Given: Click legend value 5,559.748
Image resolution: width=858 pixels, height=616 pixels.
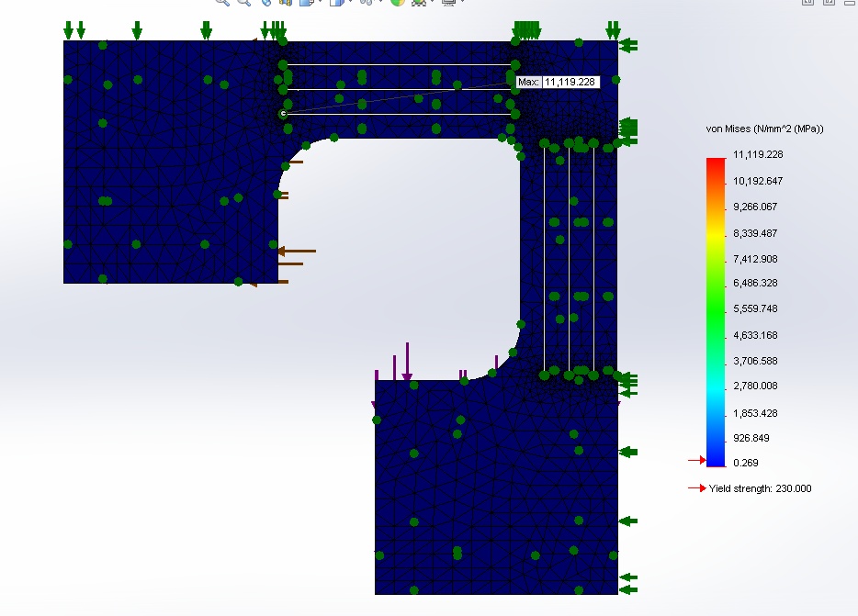Looking at the screenshot, I should 755,308.
